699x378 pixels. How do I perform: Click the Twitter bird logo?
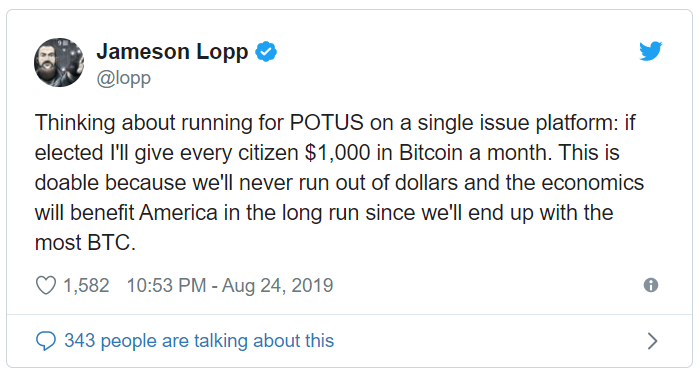pos(650,51)
